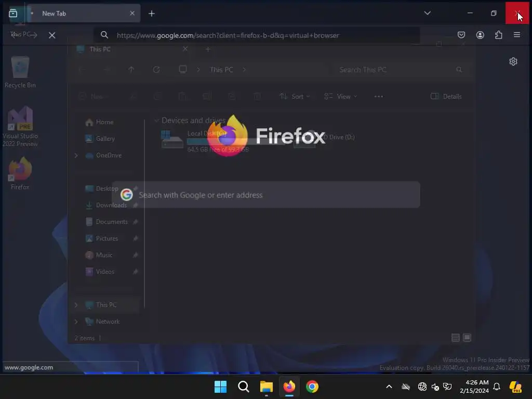
Task: Select Firefox desktop shortcut
Action: 20,173
